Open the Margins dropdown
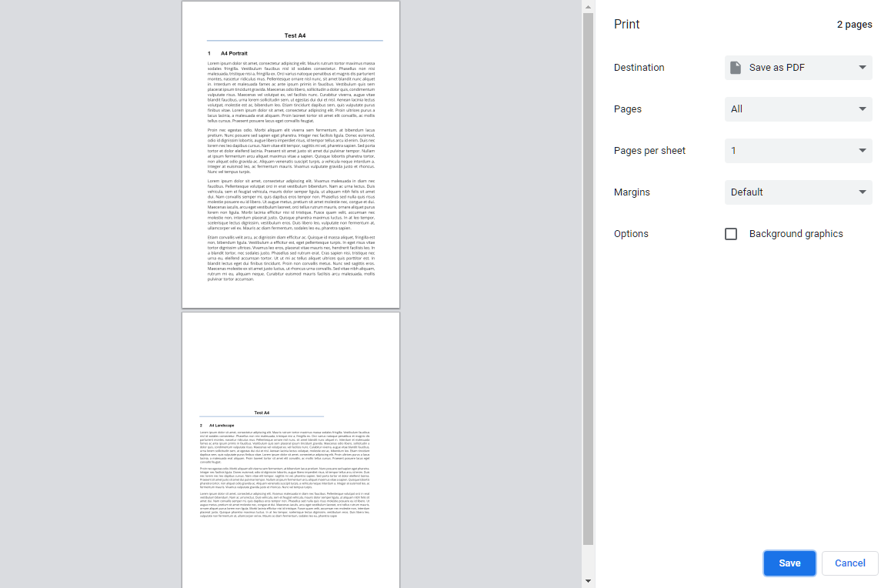Image resolution: width=891 pixels, height=588 pixels. click(x=798, y=192)
